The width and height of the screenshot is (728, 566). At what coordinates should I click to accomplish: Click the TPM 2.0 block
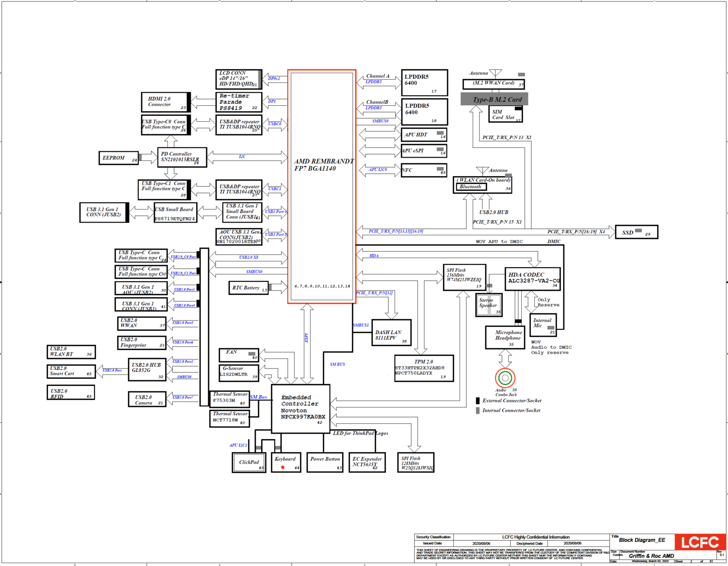point(424,368)
